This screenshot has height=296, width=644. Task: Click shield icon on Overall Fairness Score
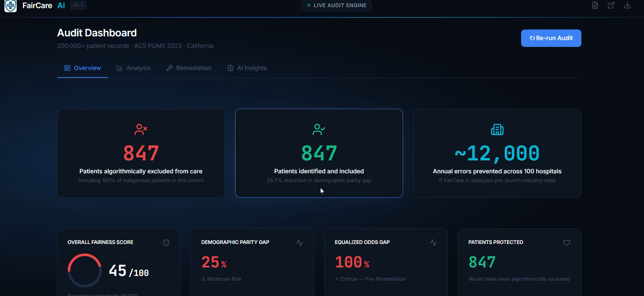tap(166, 243)
